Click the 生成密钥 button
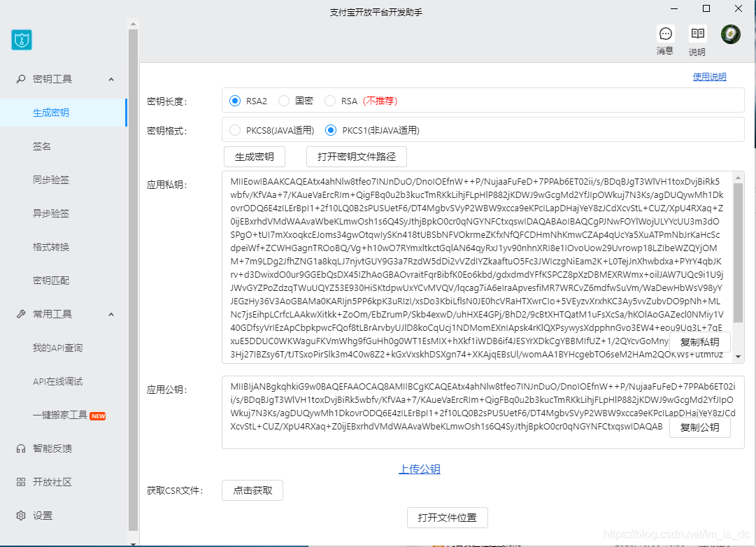Image resolution: width=756 pixels, height=547 pixels. click(255, 157)
